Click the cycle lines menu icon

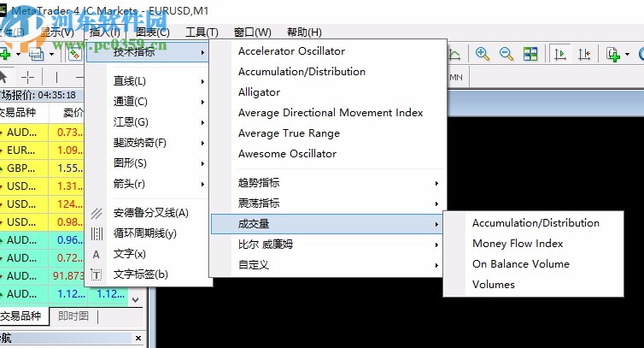97,233
